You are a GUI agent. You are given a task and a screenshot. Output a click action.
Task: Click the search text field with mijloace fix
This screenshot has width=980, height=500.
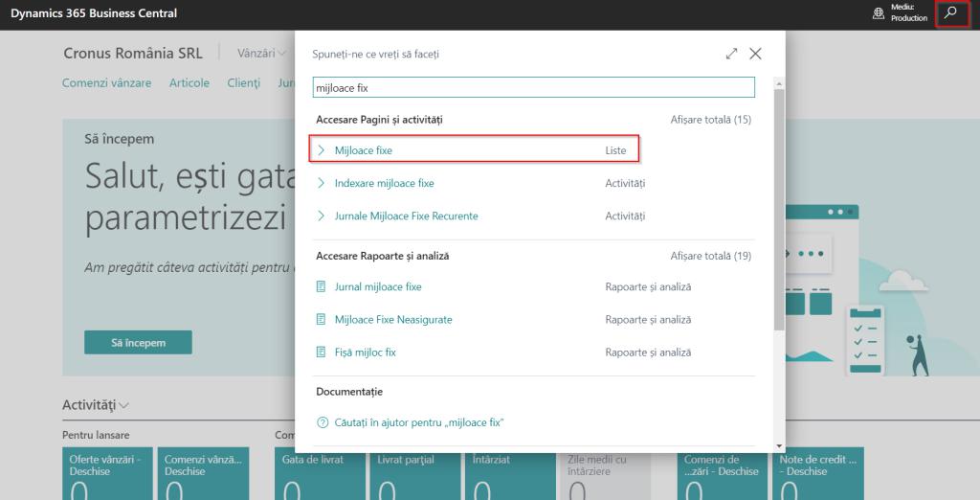[x=534, y=87]
